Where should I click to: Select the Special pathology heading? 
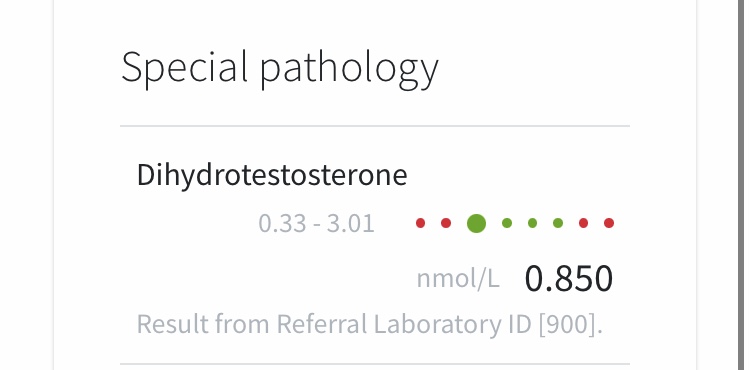280,67
